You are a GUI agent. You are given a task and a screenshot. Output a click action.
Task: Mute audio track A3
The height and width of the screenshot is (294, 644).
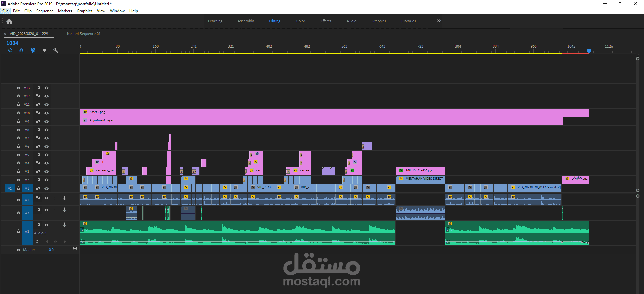(x=47, y=225)
